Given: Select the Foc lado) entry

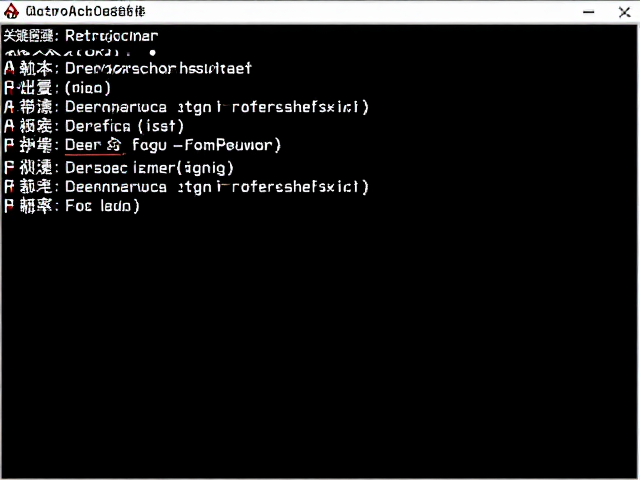Looking at the screenshot, I should tap(102, 205).
